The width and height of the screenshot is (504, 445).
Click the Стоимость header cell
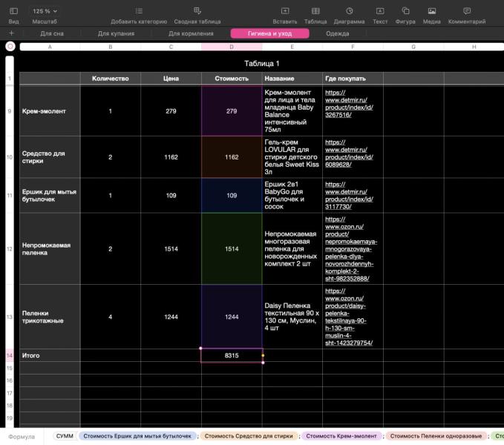[232, 79]
